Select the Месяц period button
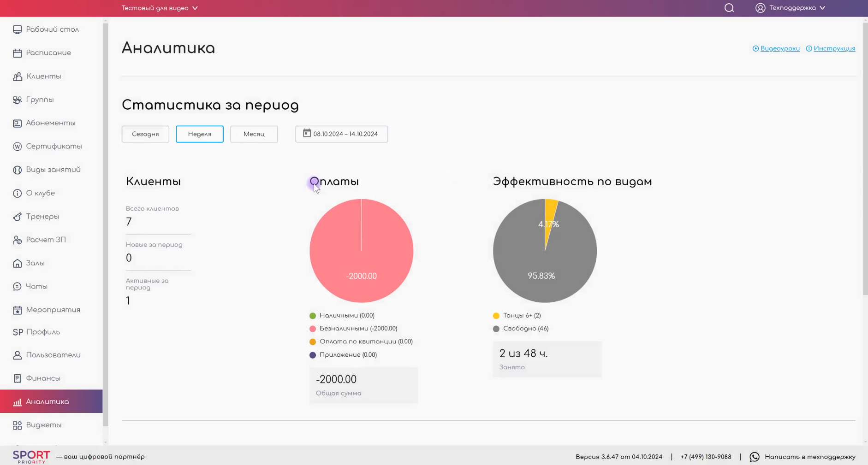Screen dimensions: 868x465 pos(254,134)
